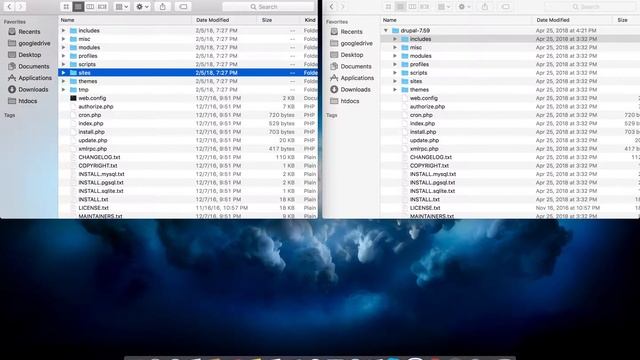Expand the themes folder in left window
The image size is (640, 360).
(63, 81)
